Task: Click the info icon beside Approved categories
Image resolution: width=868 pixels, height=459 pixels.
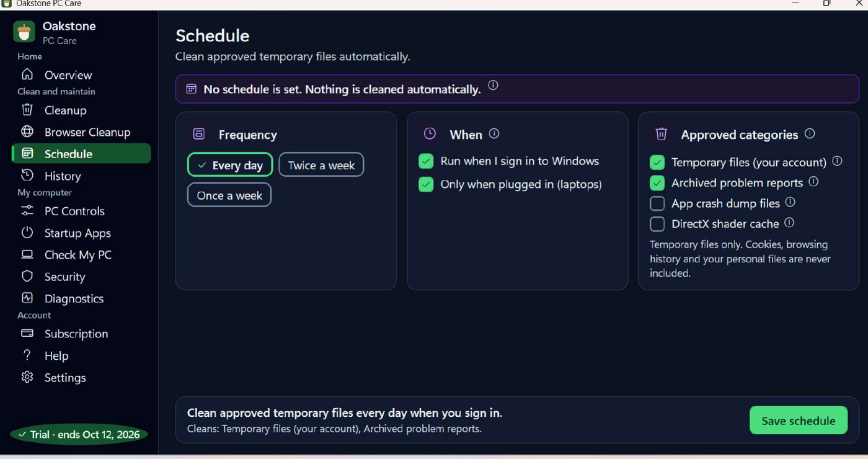Action: click(x=810, y=133)
